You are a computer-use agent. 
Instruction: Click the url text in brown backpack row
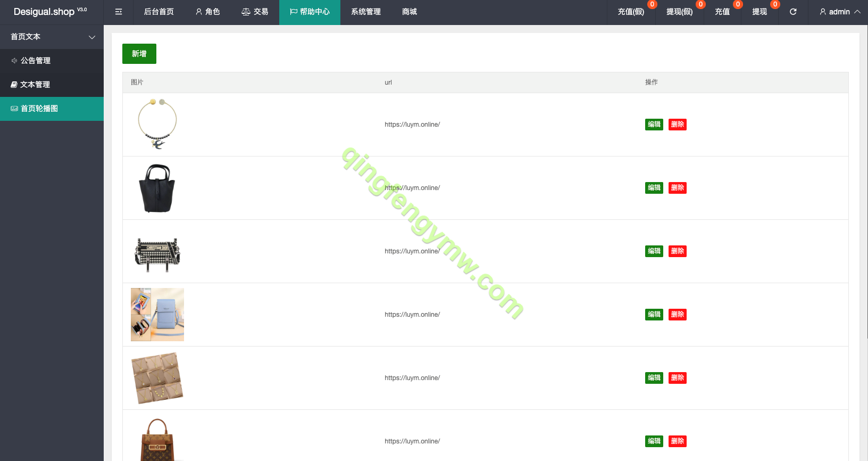[412, 441]
